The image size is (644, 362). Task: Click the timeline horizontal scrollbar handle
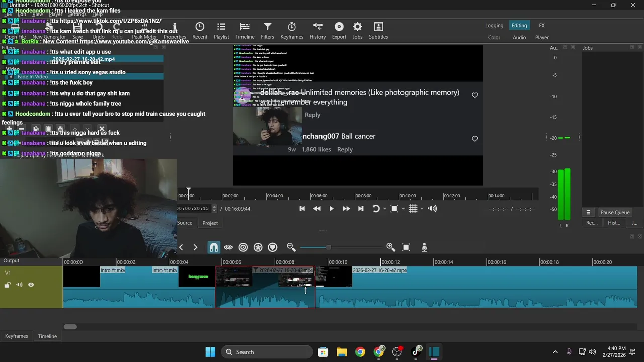(70, 327)
